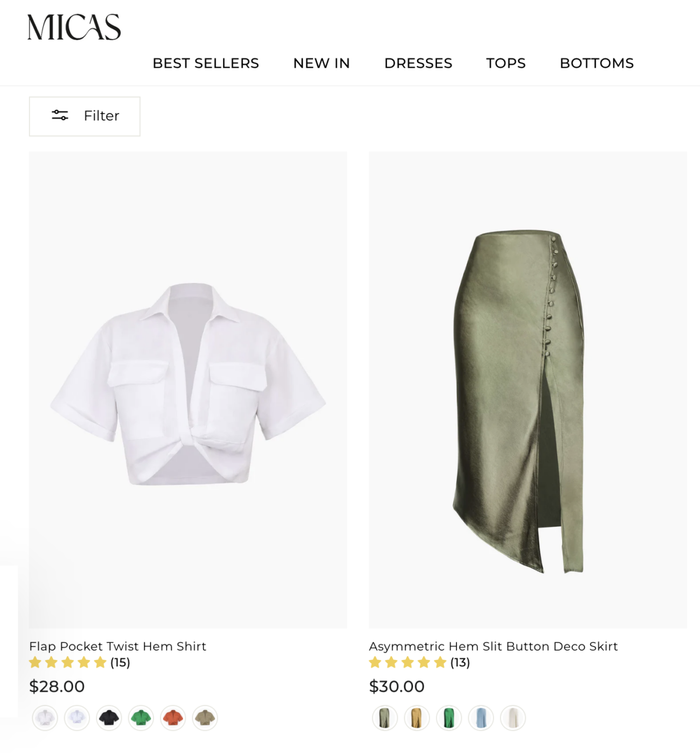700x753 pixels.
Task: Pick the khaki shirt color swatch
Action: pyautogui.click(x=205, y=718)
